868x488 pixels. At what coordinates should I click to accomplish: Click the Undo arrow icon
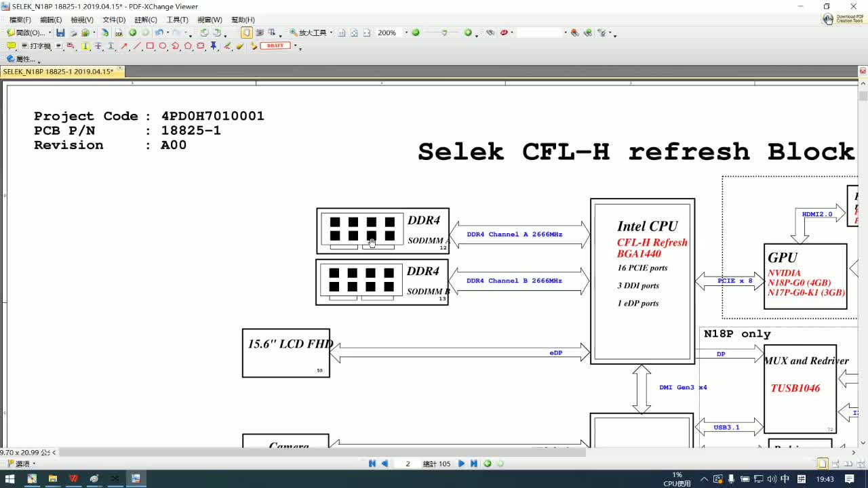click(x=158, y=33)
